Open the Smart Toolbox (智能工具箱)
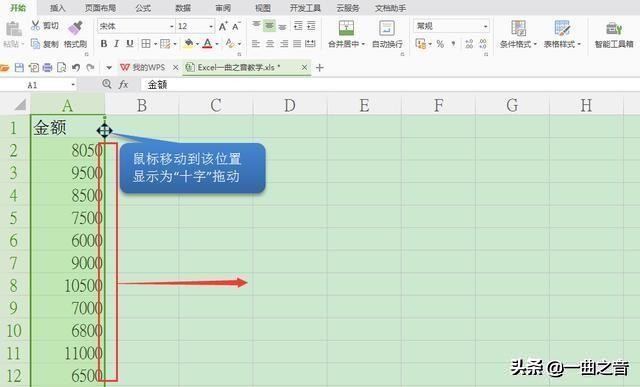This screenshot has width=640, height=387. pos(614,34)
